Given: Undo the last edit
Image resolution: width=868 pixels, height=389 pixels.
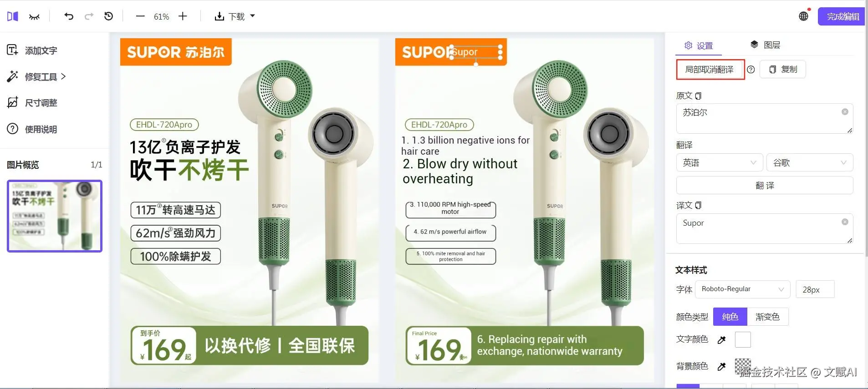Looking at the screenshot, I should pyautogui.click(x=69, y=16).
